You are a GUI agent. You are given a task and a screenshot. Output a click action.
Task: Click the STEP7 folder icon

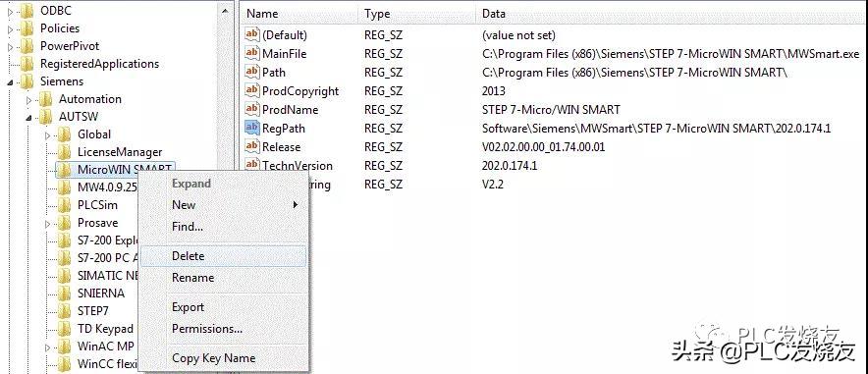(x=65, y=311)
